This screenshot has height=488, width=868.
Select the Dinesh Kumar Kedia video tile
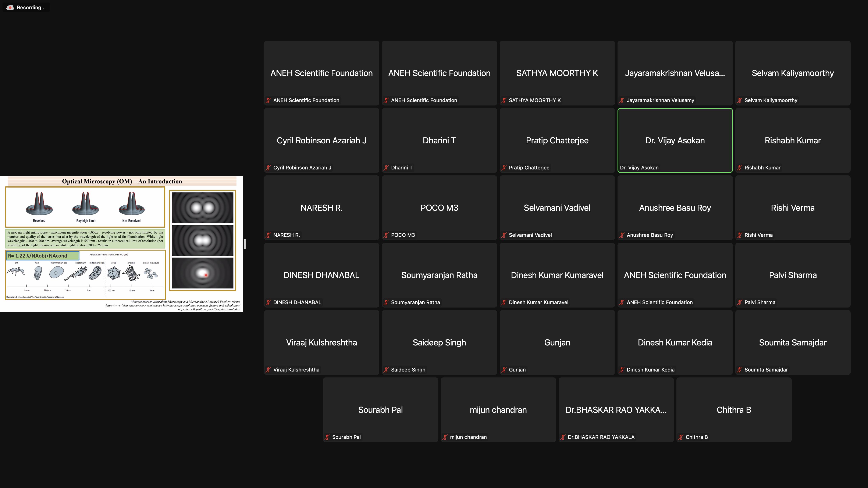[675, 342]
